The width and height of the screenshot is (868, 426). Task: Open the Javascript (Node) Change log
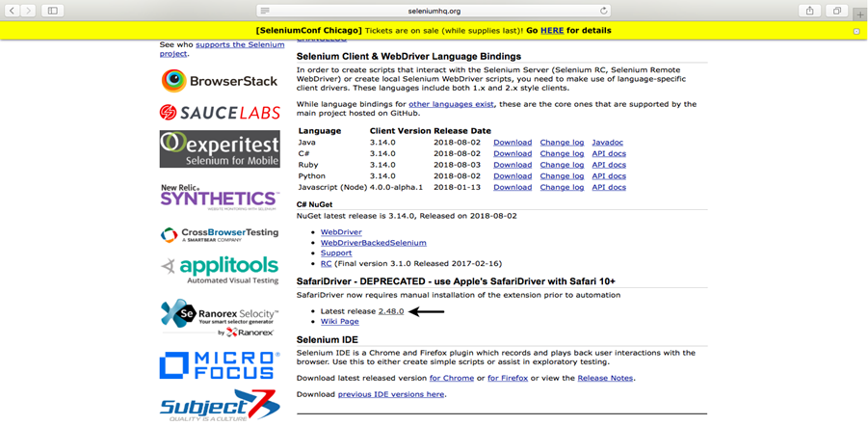coord(562,187)
